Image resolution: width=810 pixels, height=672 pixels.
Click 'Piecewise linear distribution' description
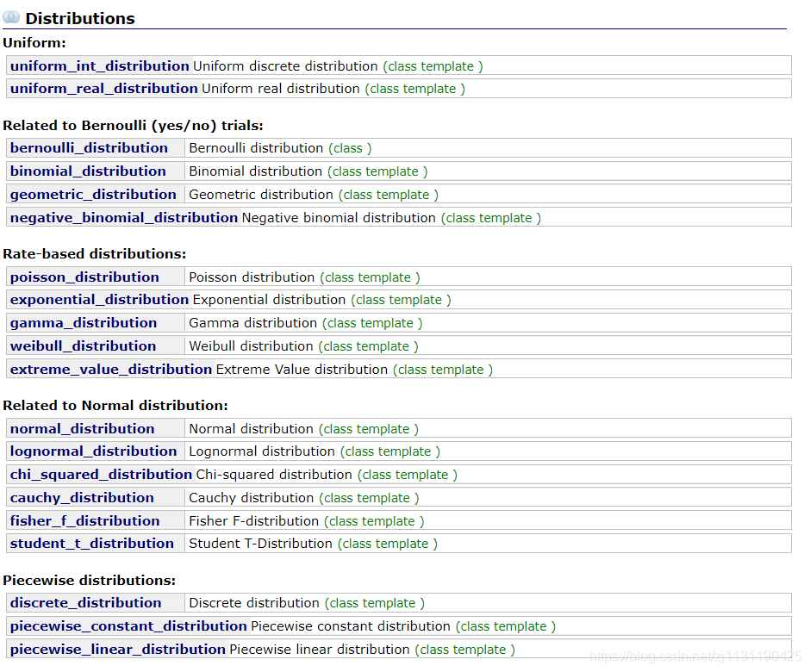pos(320,650)
